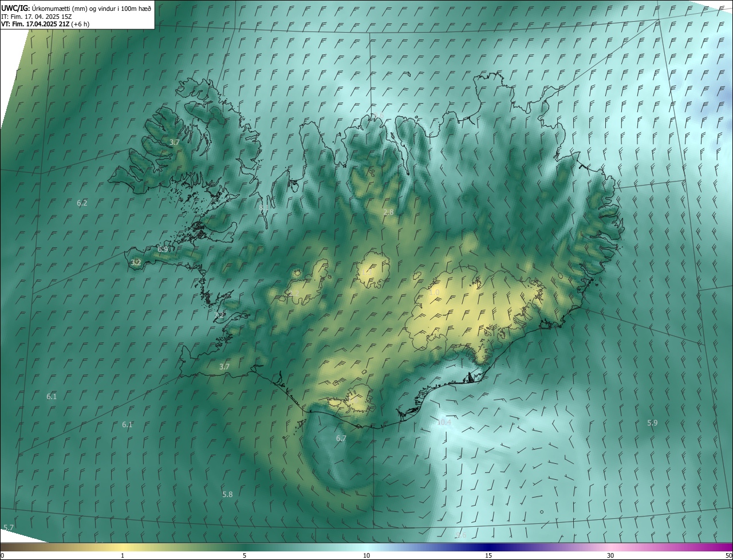Click the 10.4 value off the south coast
Screen dimensions: 733x560
[444, 422]
